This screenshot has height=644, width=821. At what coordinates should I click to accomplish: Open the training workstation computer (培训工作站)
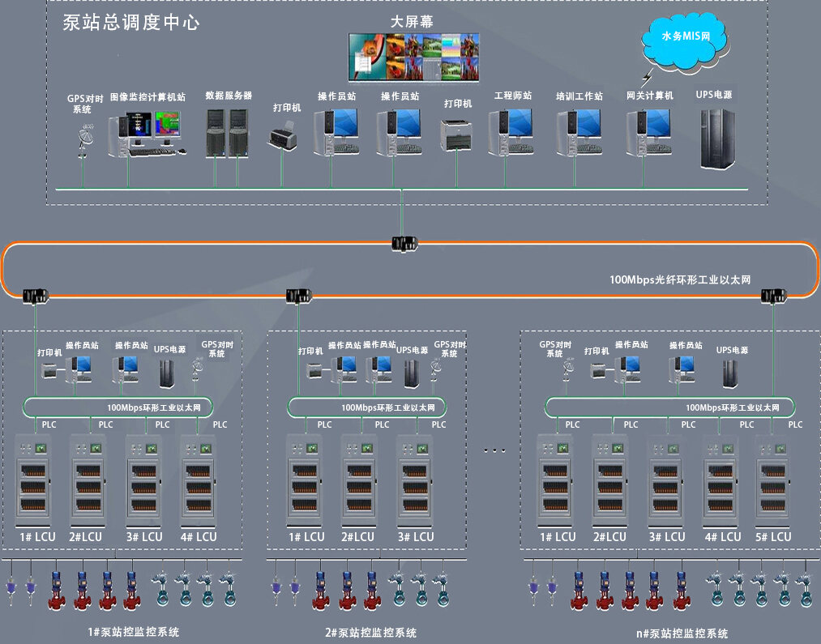(578, 132)
